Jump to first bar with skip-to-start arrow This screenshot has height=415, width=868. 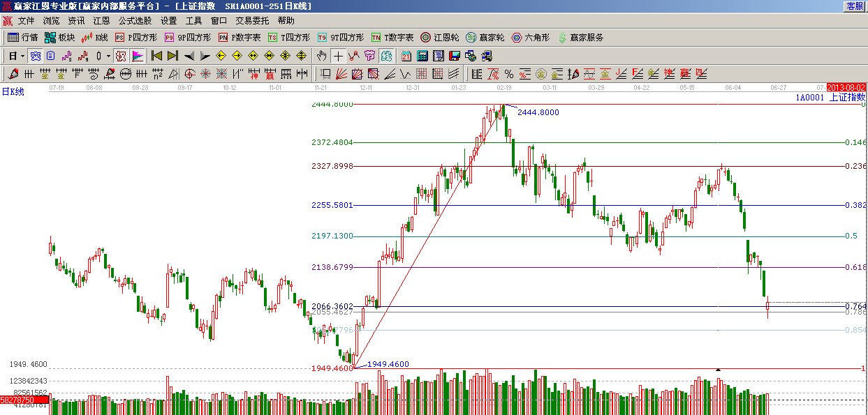click(156, 56)
